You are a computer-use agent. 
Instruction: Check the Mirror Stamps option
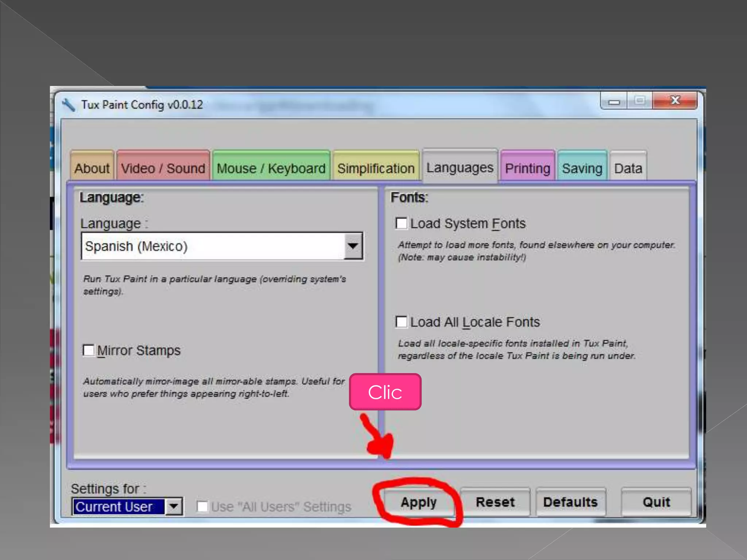pos(88,350)
